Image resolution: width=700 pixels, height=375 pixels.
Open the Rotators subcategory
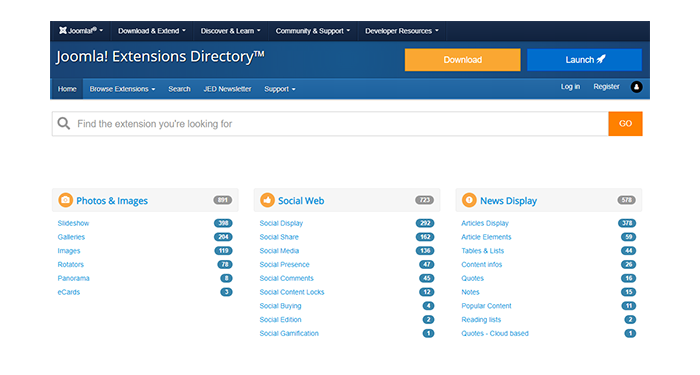pyautogui.click(x=71, y=265)
